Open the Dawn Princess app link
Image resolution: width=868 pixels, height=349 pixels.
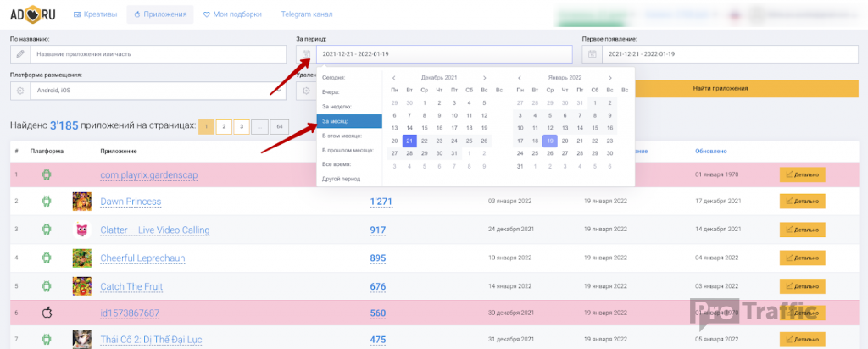(131, 202)
